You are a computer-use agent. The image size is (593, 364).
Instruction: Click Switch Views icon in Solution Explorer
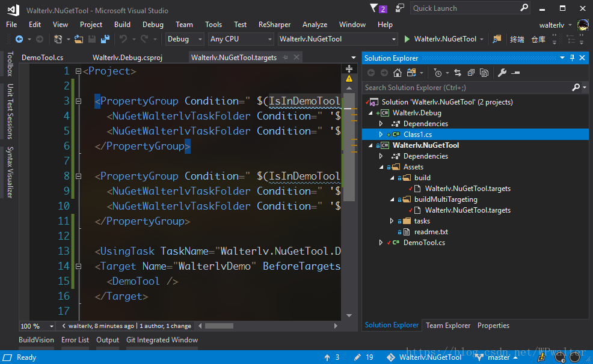tap(411, 73)
